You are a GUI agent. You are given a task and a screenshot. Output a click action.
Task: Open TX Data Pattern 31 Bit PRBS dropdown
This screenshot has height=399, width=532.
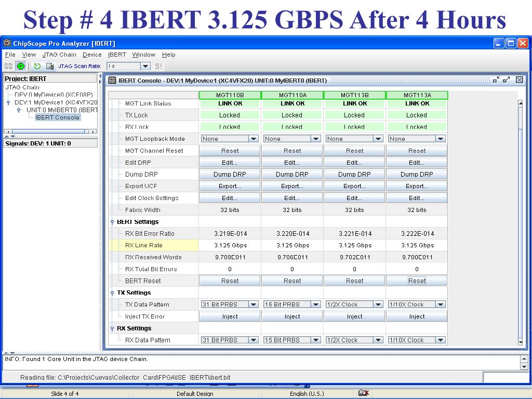[253, 304]
